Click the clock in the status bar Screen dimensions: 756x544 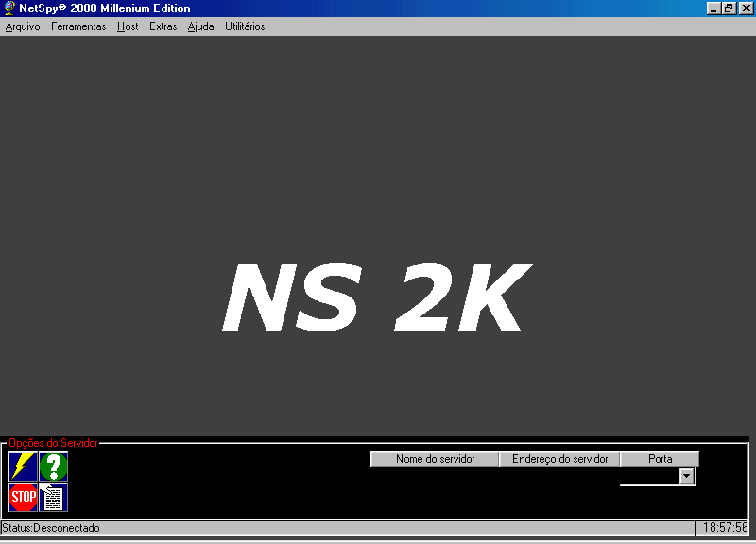[x=725, y=528]
